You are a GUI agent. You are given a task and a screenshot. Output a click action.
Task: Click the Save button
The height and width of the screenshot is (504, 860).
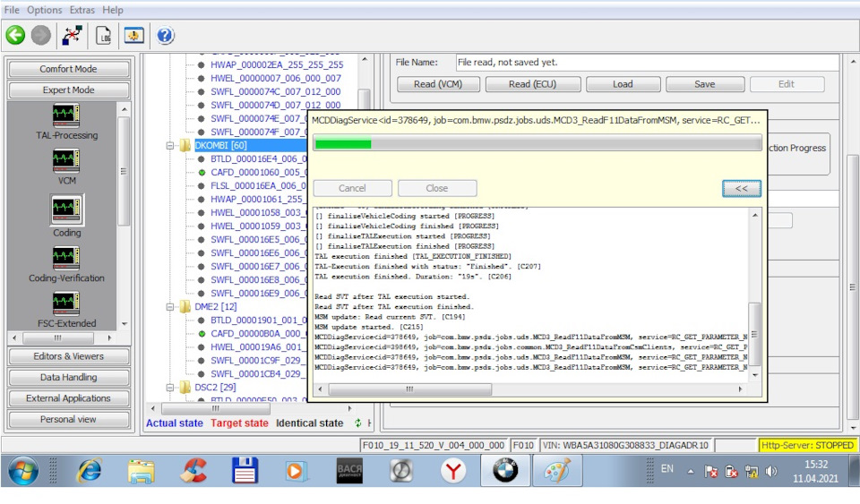[x=704, y=84]
